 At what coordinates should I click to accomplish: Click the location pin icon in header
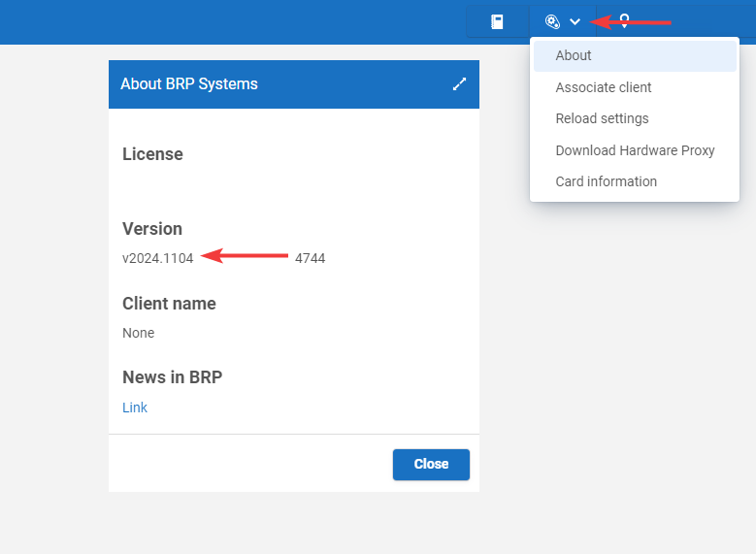click(x=624, y=21)
